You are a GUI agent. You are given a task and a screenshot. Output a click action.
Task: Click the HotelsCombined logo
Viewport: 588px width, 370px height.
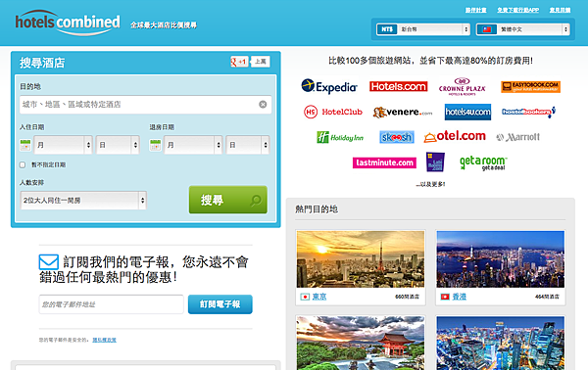point(68,23)
